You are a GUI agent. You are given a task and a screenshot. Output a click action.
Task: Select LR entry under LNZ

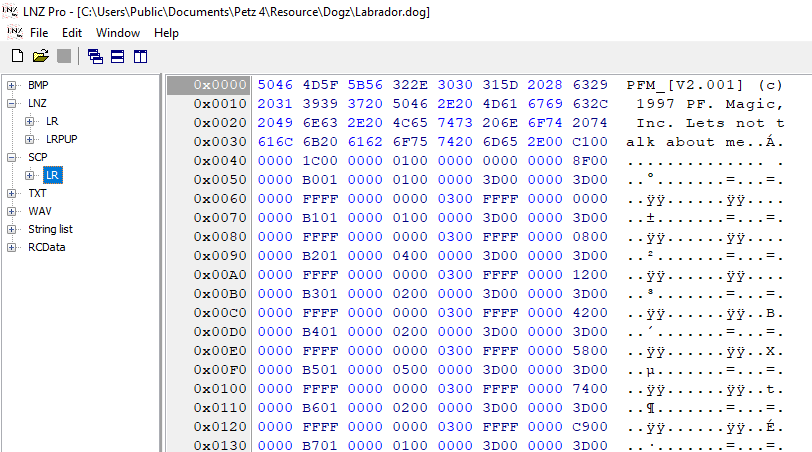click(52, 121)
